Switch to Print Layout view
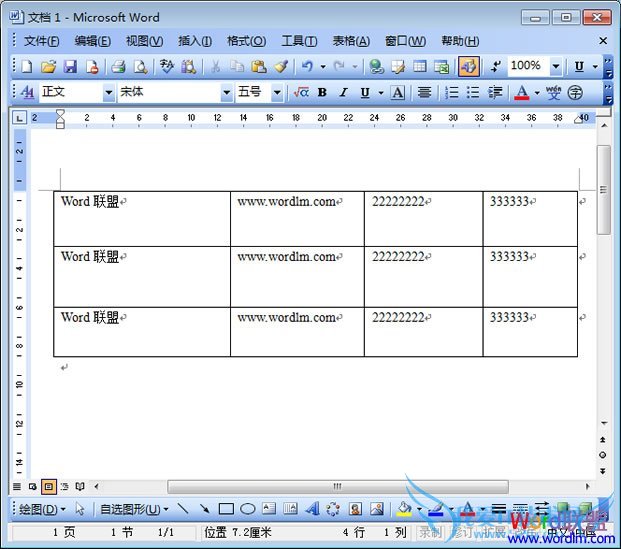 tap(49, 486)
